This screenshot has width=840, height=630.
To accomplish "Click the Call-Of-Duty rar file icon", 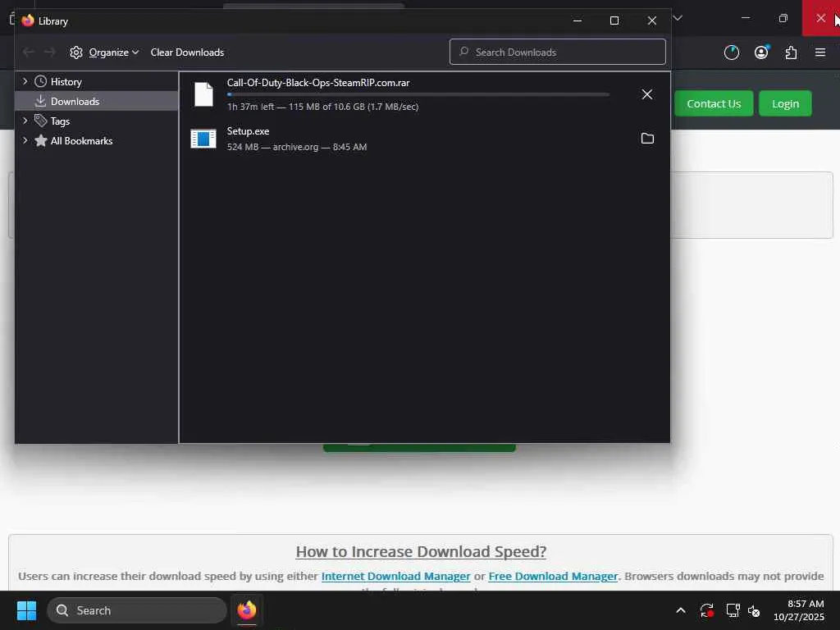I will (203, 94).
